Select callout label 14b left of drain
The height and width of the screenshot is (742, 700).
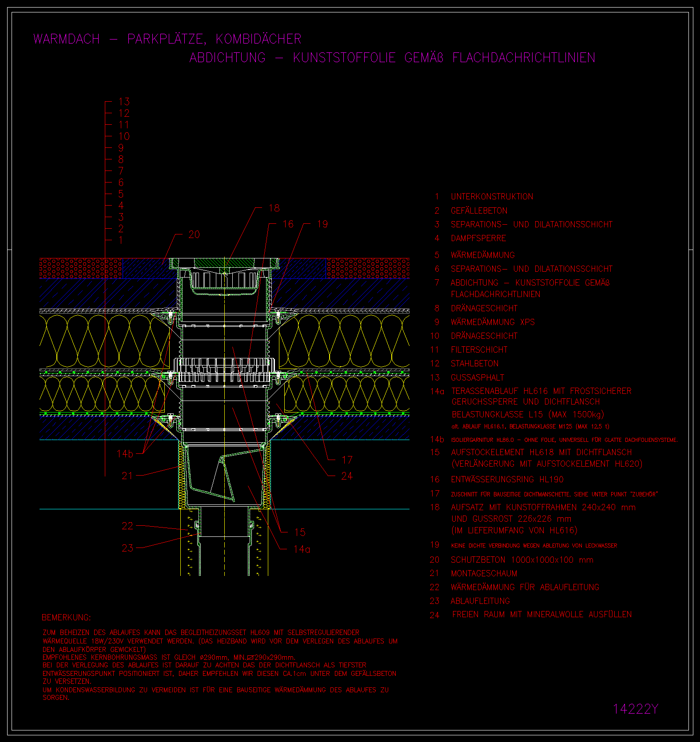[125, 454]
